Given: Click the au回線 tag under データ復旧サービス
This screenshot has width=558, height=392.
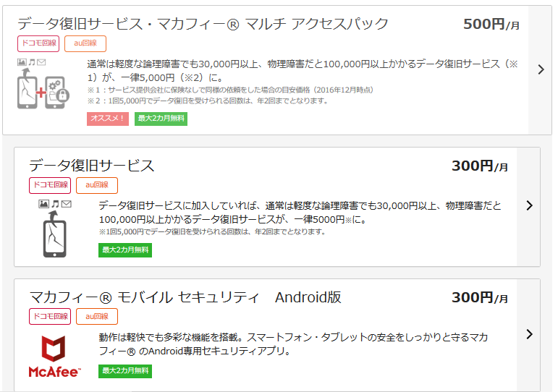Looking at the screenshot, I should (x=97, y=185).
